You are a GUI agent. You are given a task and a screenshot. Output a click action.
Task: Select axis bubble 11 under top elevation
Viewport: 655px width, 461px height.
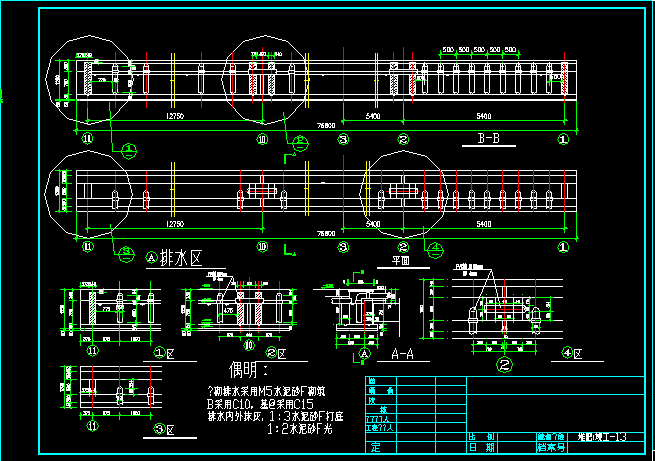coord(87,139)
